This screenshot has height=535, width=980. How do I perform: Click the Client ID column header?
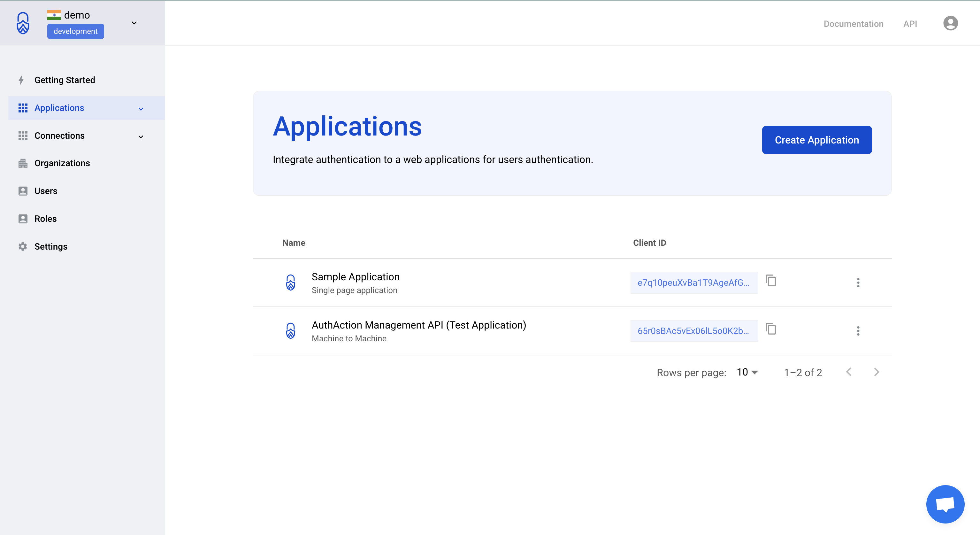649,243
